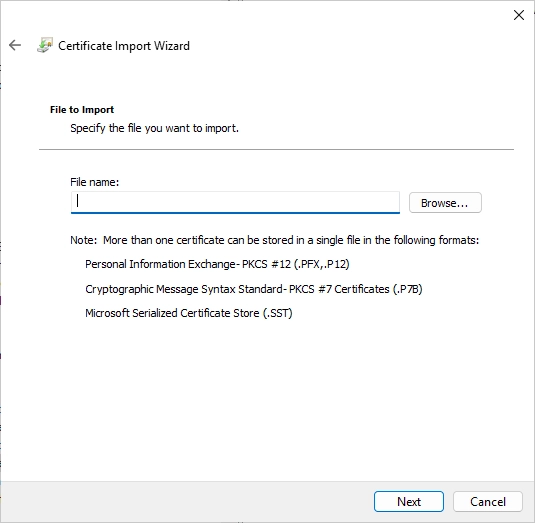
Task: Click the Certificate Import Wizard icon
Action: [45, 45]
